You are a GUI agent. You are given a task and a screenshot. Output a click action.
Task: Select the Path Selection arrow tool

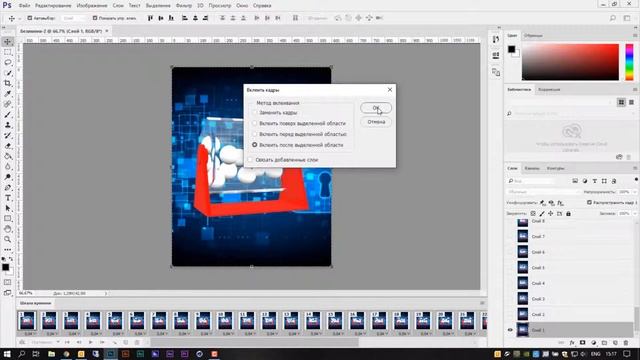[x=8, y=209]
